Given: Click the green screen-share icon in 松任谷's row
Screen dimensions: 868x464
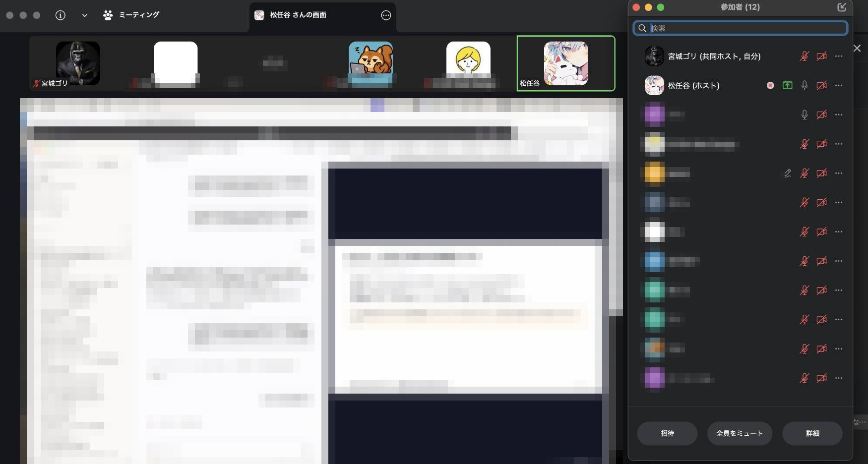Looking at the screenshot, I should (787, 85).
